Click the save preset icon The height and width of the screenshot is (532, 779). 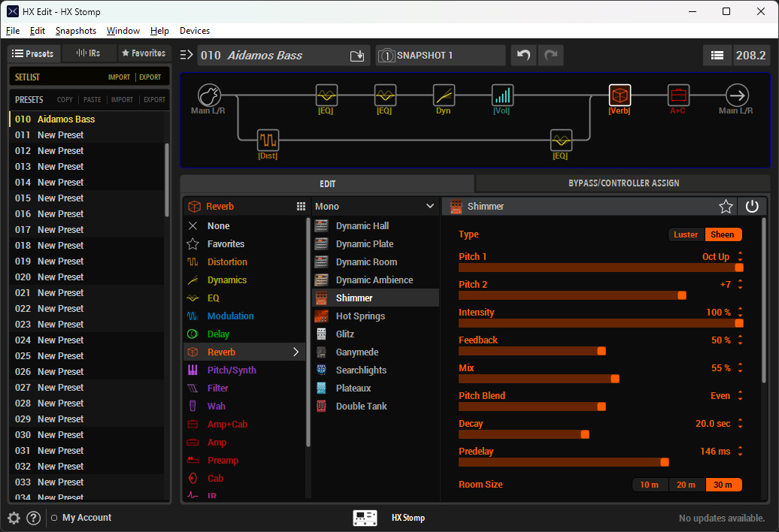coord(357,56)
